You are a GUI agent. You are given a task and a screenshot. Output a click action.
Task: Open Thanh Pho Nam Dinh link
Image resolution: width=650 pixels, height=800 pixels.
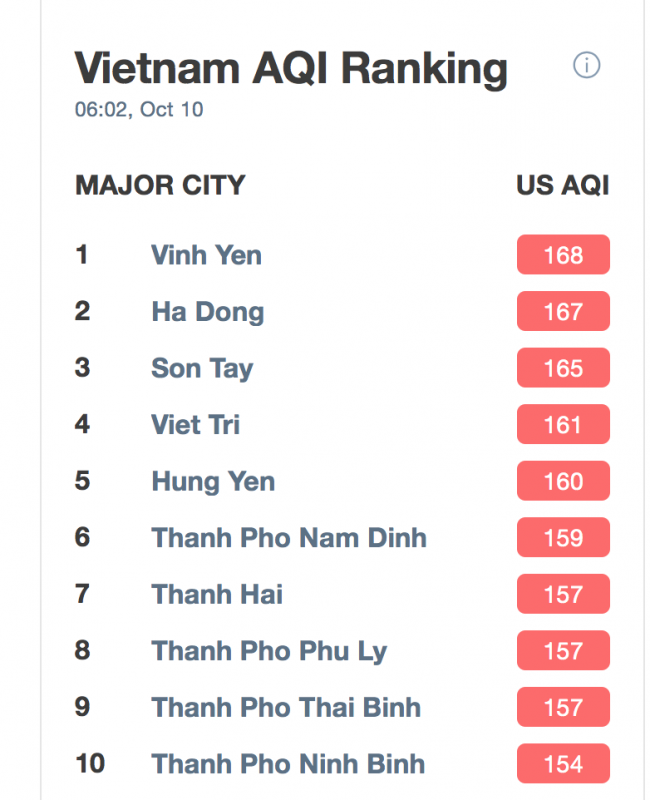tap(289, 538)
